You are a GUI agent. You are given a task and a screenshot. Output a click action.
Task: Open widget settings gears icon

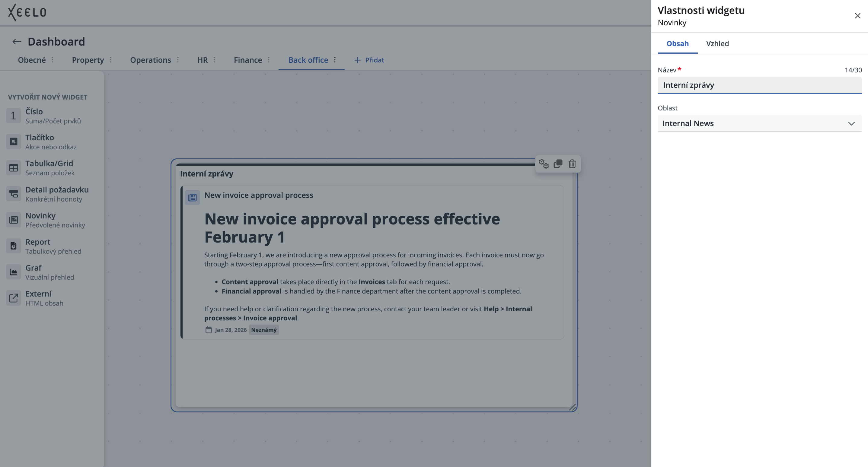tap(544, 164)
